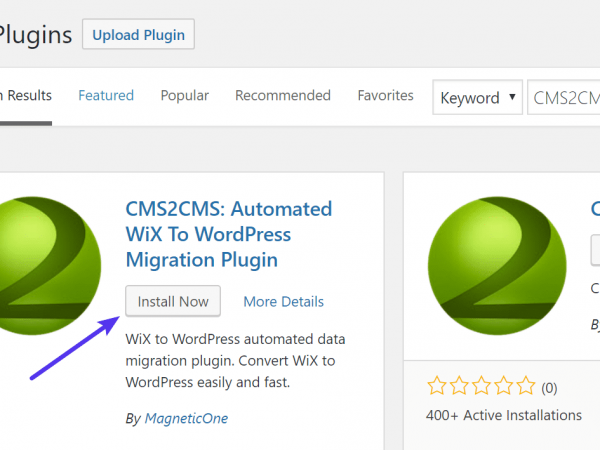Viewport: 600px width, 450px height.
Task: Select the Search Results tab
Action: pyautogui.click(x=26, y=96)
